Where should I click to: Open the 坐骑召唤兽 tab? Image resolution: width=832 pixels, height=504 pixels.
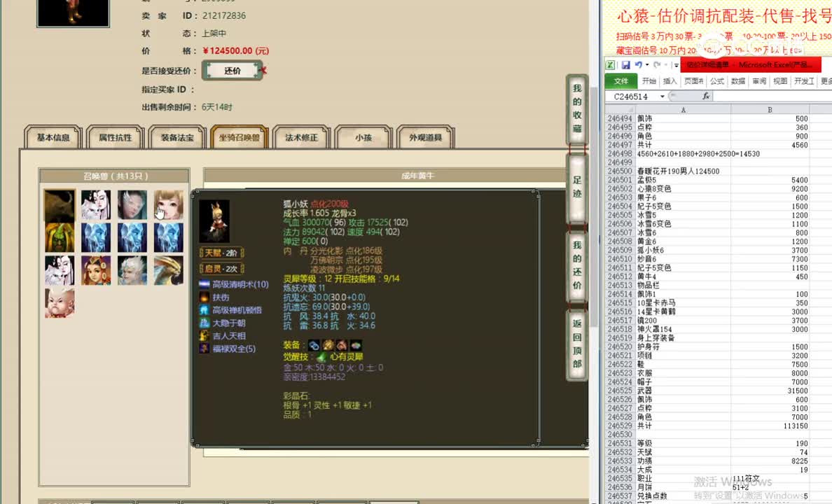pyautogui.click(x=240, y=137)
